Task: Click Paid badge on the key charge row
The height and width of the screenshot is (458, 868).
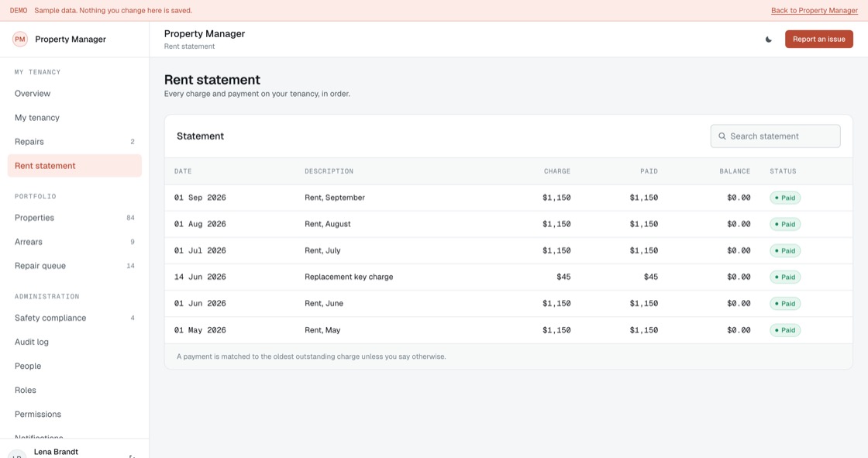Action: (785, 277)
